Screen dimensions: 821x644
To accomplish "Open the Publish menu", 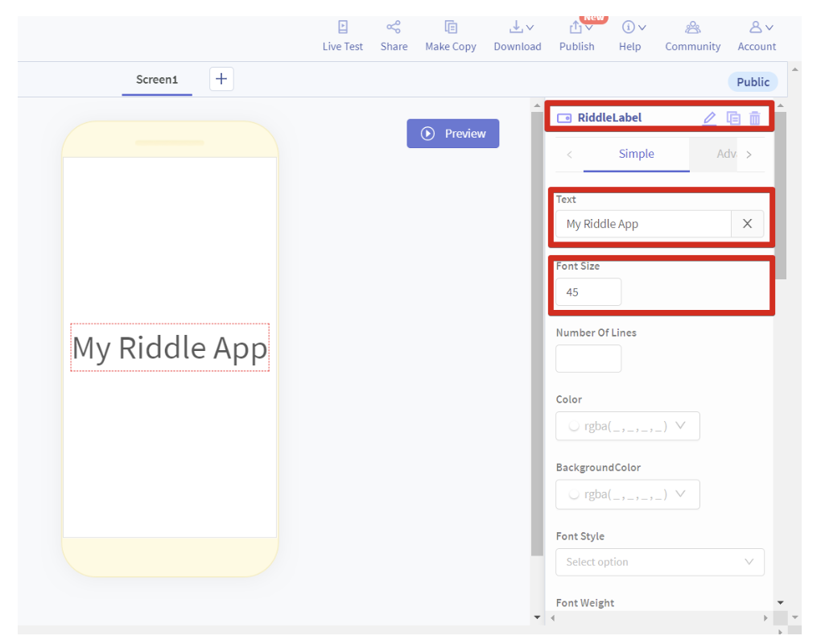I will tap(576, 35).
